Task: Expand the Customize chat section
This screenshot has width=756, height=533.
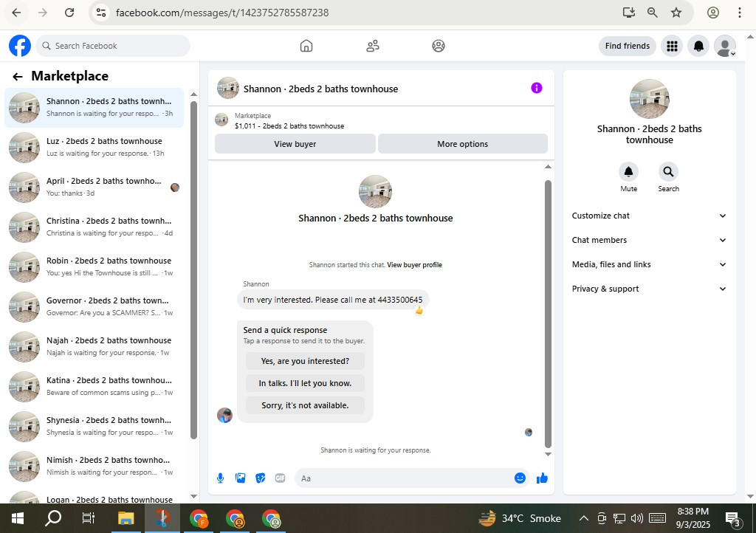Action: (649, 216)
